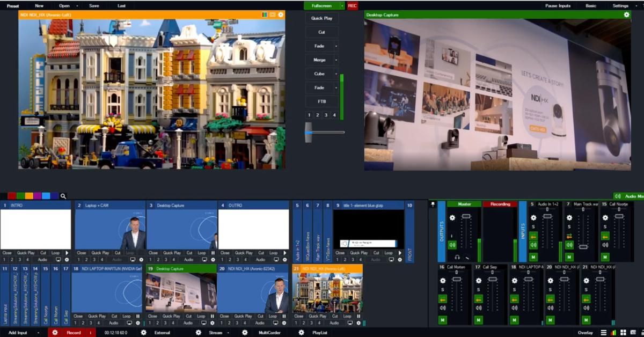Viewport: 644px width, 337px height.
Task: Open Master output audio settings gear
Action: (452, 218)
